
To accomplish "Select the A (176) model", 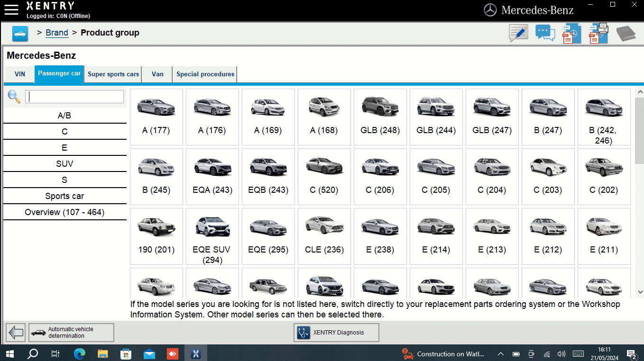I will [x=212, y=117].
